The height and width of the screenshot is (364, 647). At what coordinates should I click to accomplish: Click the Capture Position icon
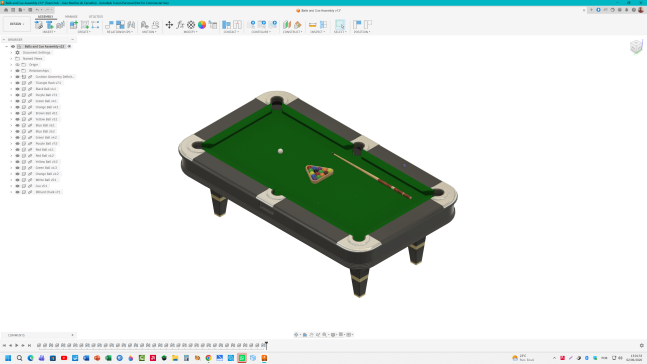click(x=357, y=25)
